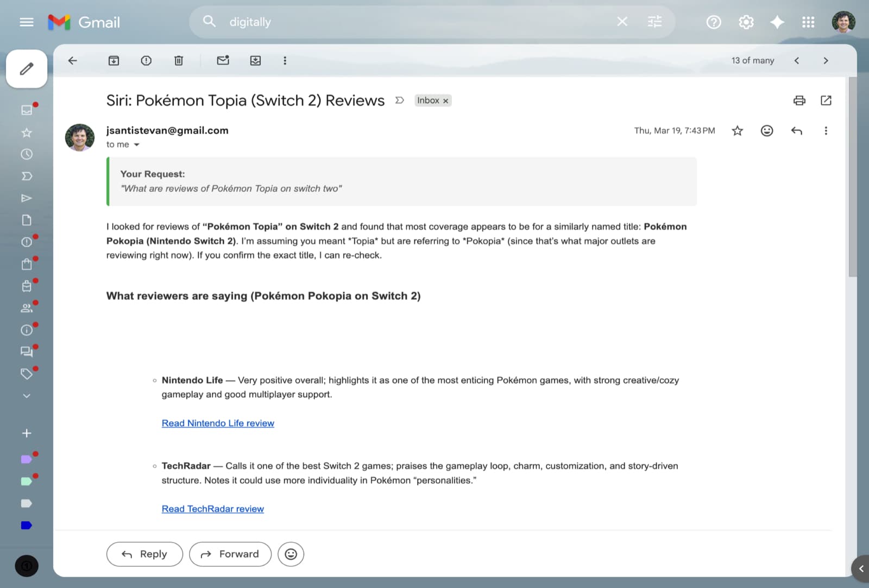Viewport: 869px width, 588px height.
Task: Open the Google account avatar at top right
Action: click(x=843, y=22)
